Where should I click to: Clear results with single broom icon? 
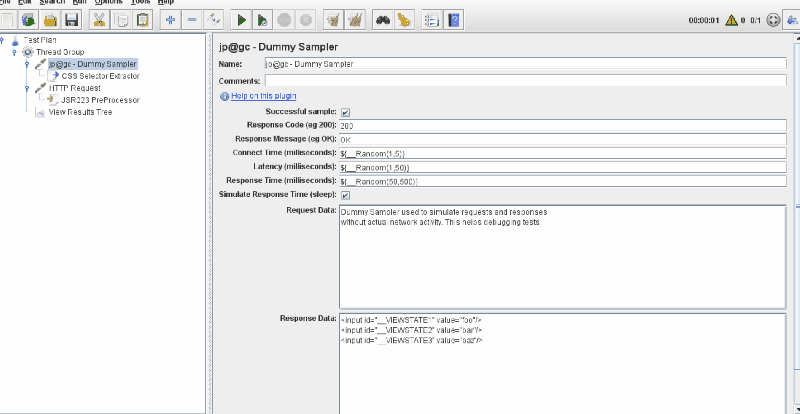click(x=333, y=20)
